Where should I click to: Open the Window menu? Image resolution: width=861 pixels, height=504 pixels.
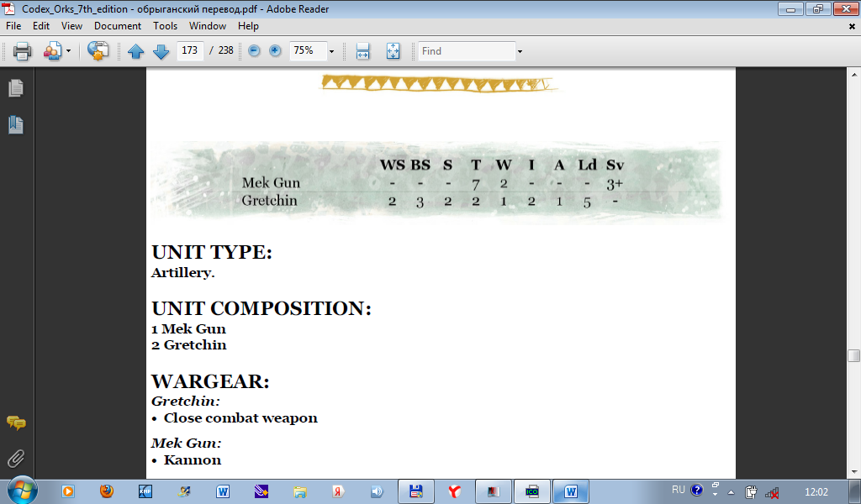click(x=208, y=26)
